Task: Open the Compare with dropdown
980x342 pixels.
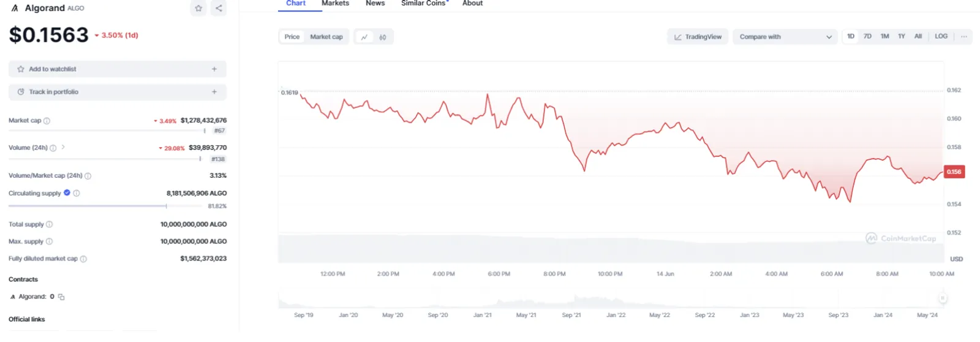Action: point(785,37)
